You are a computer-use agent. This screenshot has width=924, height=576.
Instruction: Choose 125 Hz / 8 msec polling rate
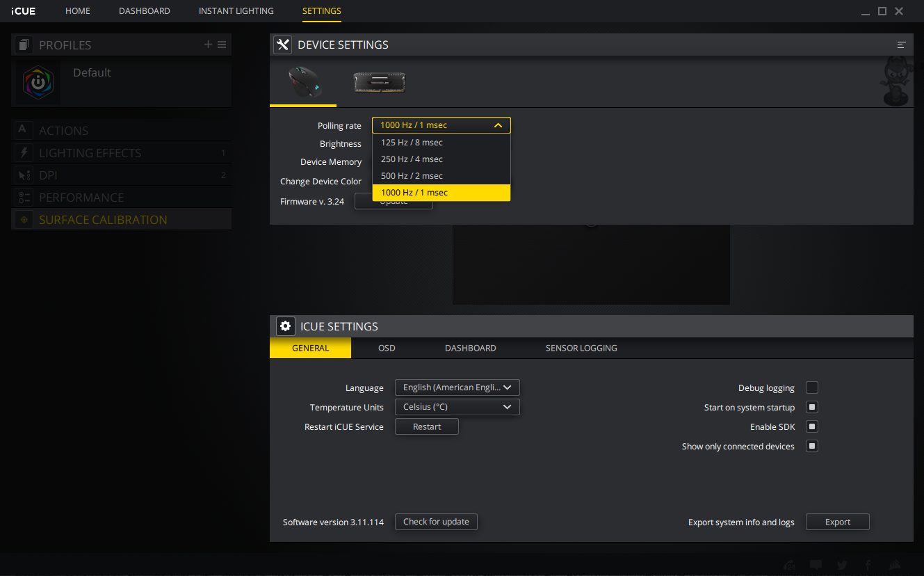coord(441,143)
